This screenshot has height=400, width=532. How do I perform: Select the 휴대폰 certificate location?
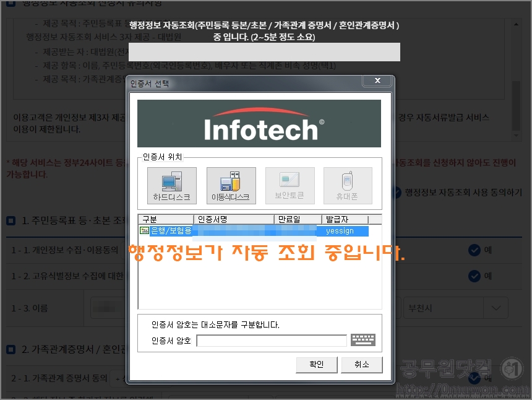pos(348,185)
